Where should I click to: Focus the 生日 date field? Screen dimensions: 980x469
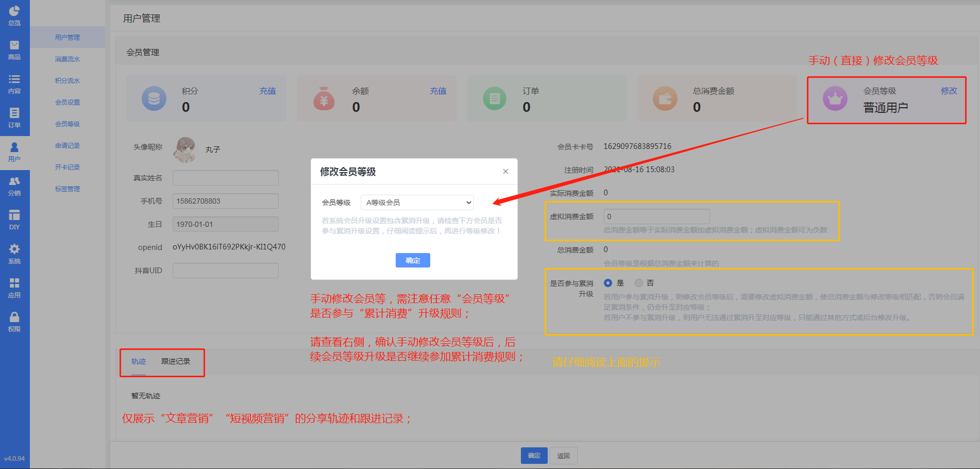pos(226,224)
